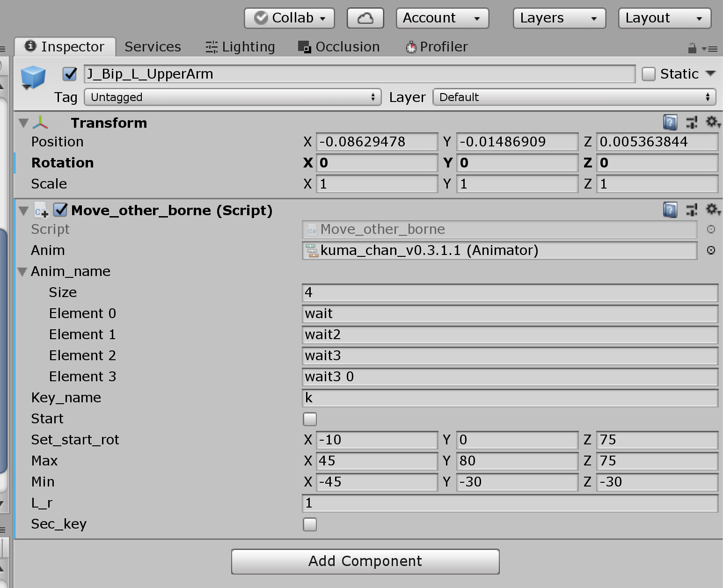Click the Rotation Y field
The image size is (723, 588).
[517, 163]
